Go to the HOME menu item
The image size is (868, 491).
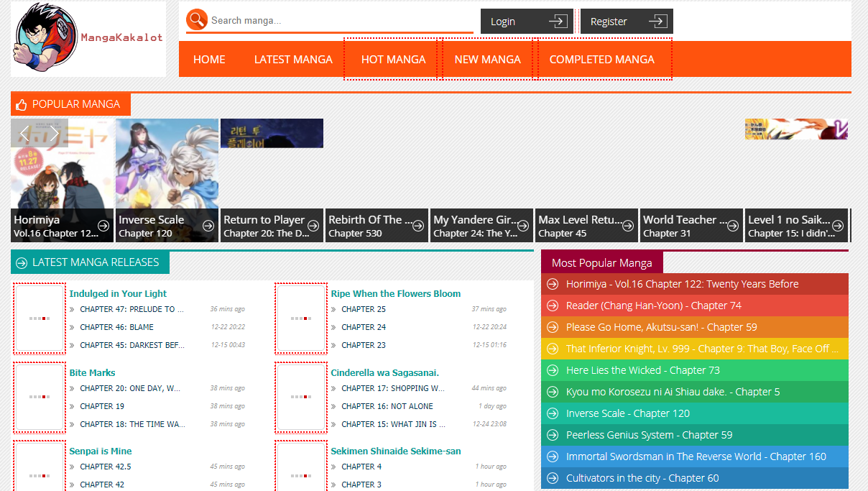click(209, 59)
